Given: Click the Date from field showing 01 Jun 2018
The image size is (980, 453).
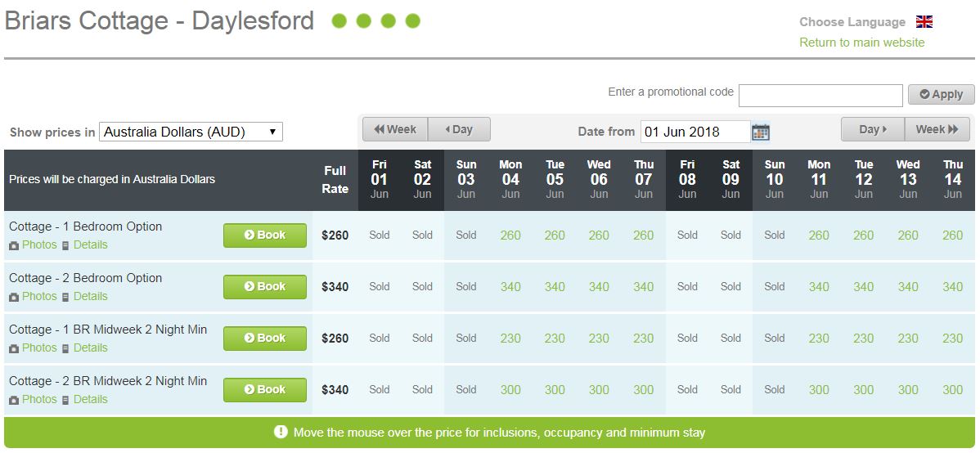Looking at the screenshot, I should tap(695, 132).
